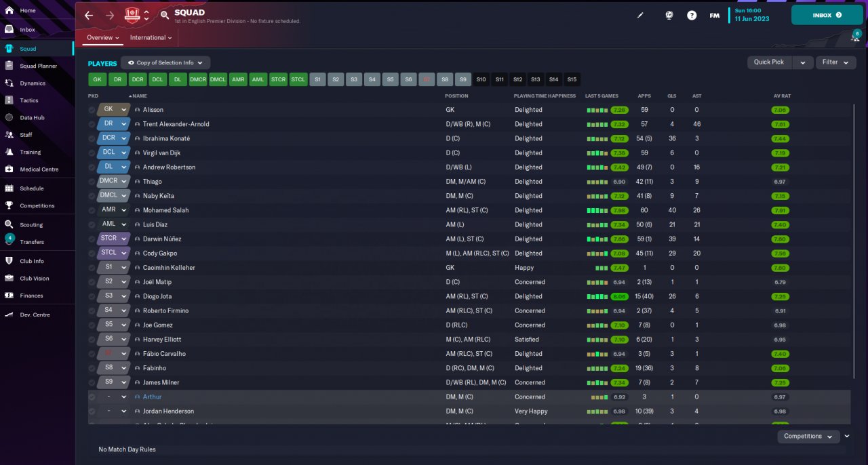Click the club badge icon
This screenshot has width=868, height=465.
tap(132, 15)
